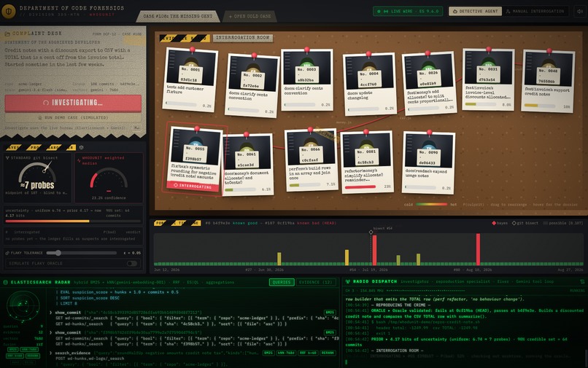Click the red Investigating button
The image size is (588, 368).
73,103
